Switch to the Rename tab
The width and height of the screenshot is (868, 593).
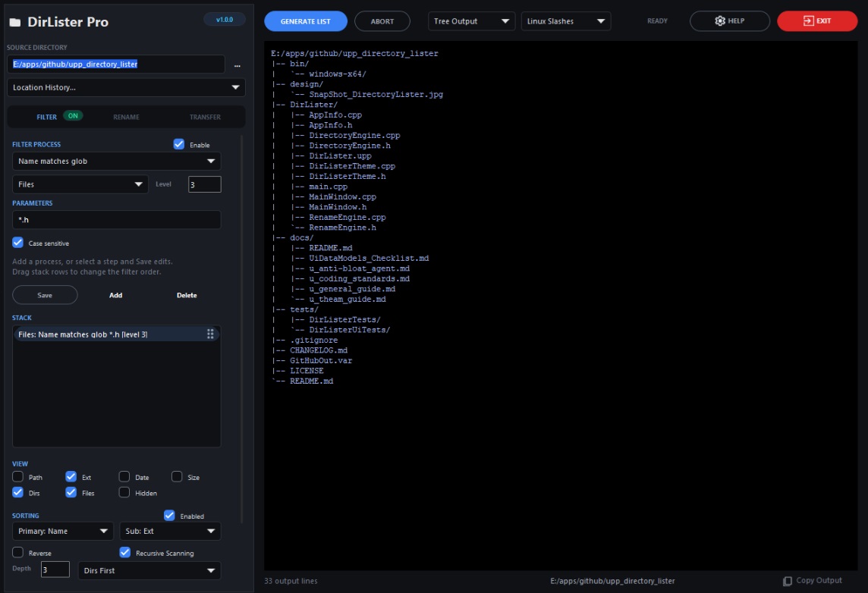tap(126, 118)
